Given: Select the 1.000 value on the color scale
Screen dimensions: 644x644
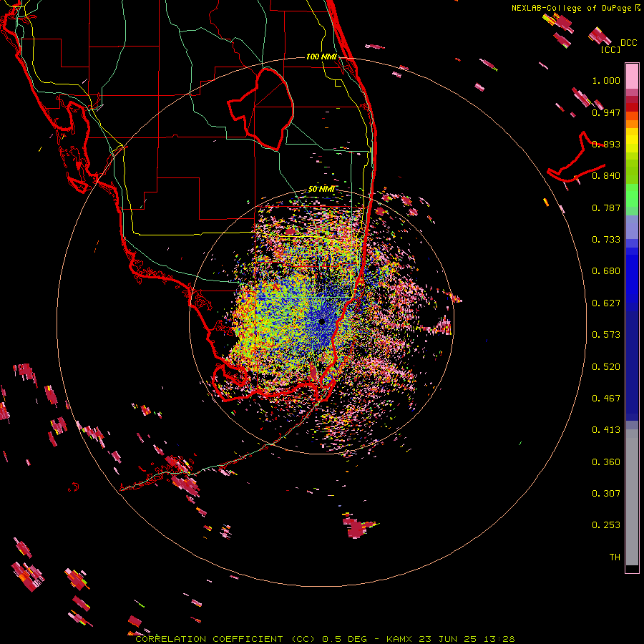Looking at the screenshot, I should click(x=606, y=80).
